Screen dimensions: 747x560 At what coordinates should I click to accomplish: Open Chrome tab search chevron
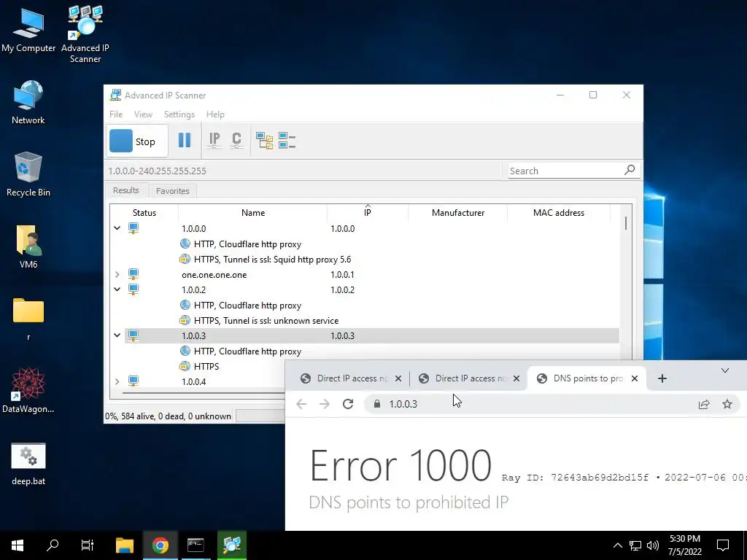point(725,370)
